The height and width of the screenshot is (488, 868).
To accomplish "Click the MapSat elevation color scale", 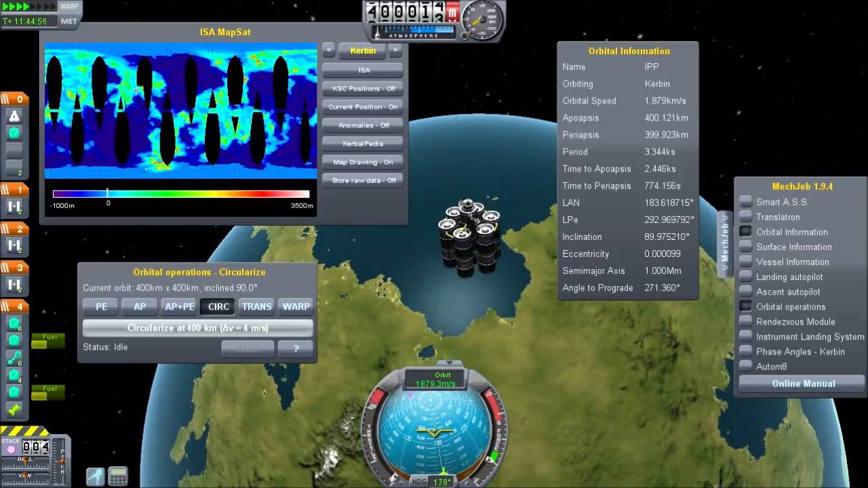I will pos(181,194).
